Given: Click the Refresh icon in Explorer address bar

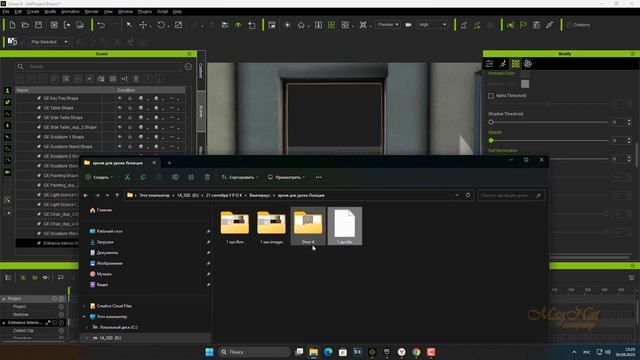Looking at the screenshot, I should [468, 195].
